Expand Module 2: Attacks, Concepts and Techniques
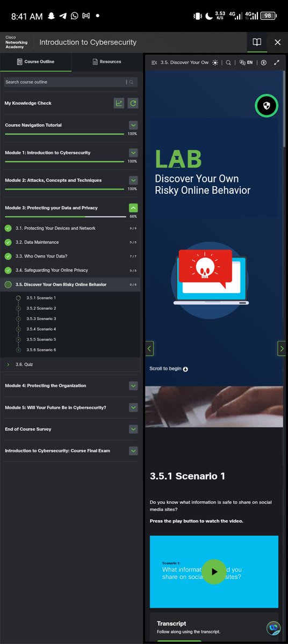Viewport: 288px width, 644px height. (133, 180)
